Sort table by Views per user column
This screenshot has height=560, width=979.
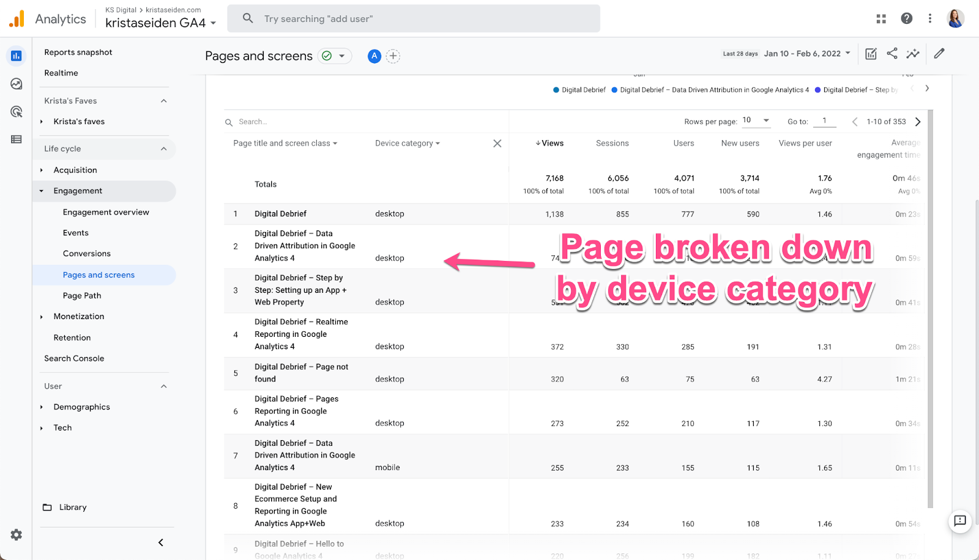pyautogui.click(x=805, y=144)
